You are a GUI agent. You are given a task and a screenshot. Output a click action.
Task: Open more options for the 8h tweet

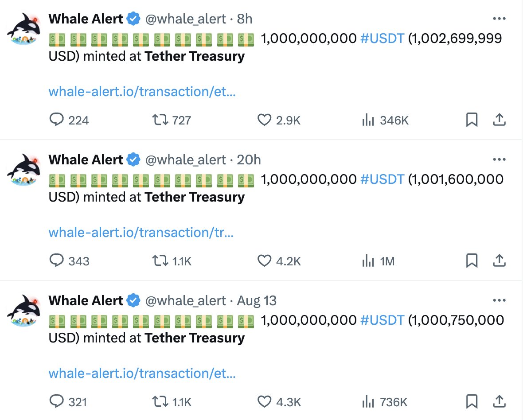click(499, 19)
